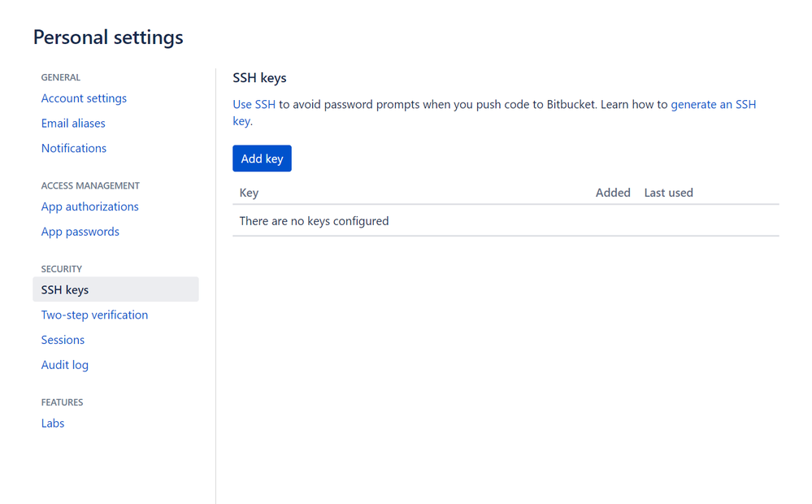Click the 'There are no keys configured' row
The height and width of the screenshot is (504, 812).
(x=314, y=221)
